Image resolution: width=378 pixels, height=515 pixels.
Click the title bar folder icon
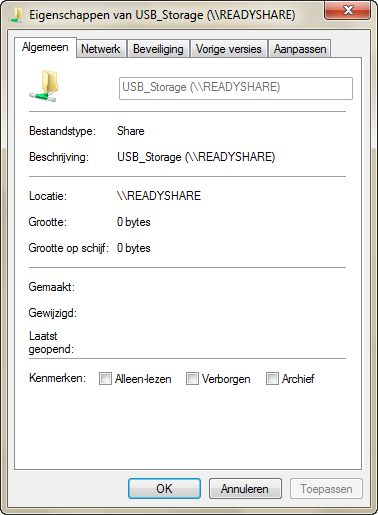pos(15,15)
